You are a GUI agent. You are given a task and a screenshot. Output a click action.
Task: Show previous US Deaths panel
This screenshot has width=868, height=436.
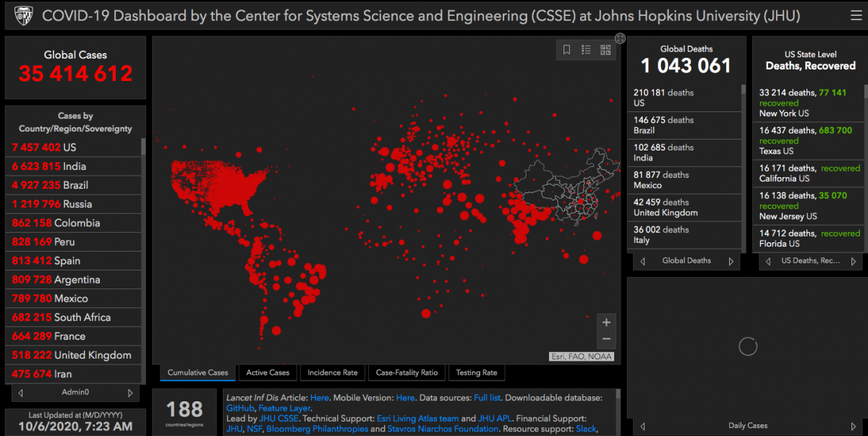[x=767, y=261]
